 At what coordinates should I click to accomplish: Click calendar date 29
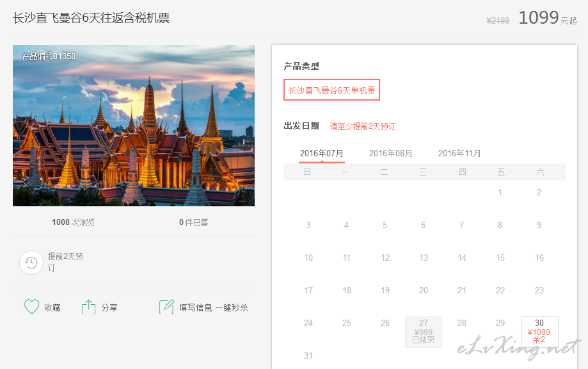[x=500, y=324]
